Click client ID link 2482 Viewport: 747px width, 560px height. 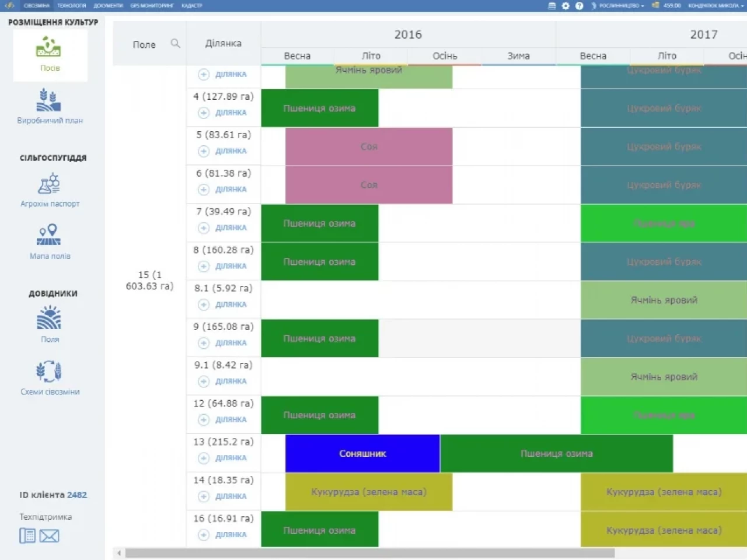76,495
